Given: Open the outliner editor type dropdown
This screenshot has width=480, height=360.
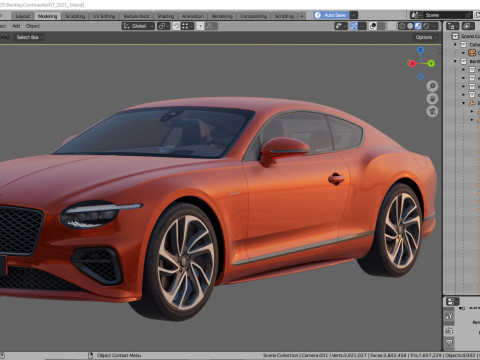Looking at the screenshot, I should pyautogui.click(x=453, y=26).
